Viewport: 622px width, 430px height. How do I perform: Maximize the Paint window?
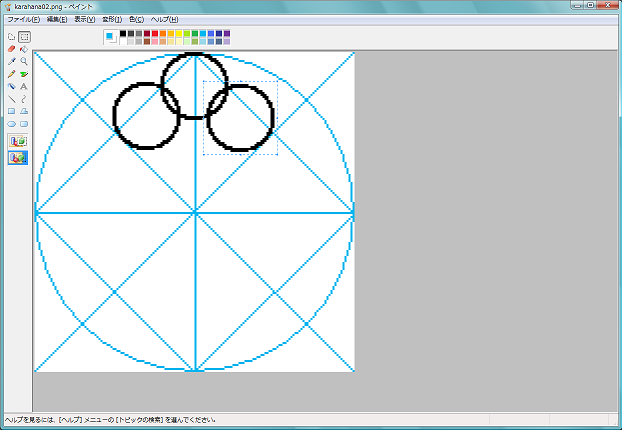[x=590, y=5]
